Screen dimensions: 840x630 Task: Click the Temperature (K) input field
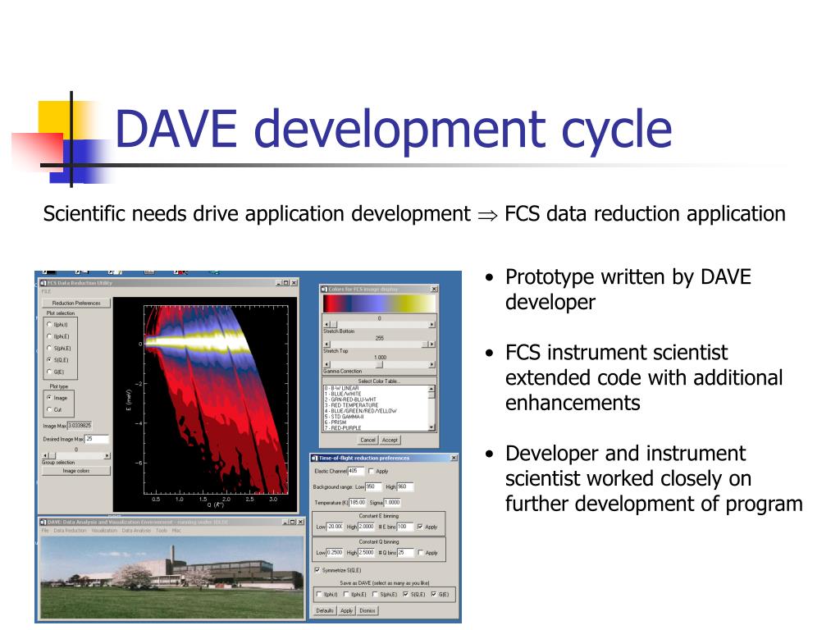(x=358, y=503)
